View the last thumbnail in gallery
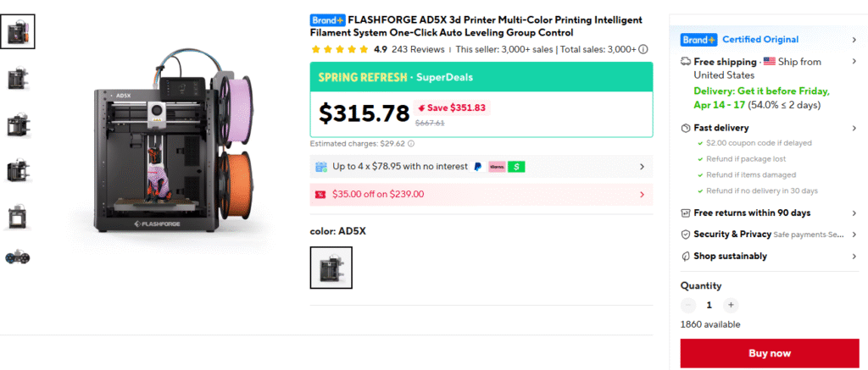 pyautogui.click(x=18, y=257)
